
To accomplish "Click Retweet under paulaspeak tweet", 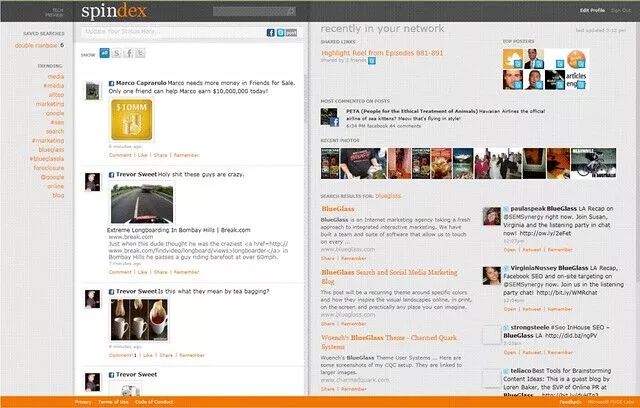I will (x=532, y=250).
